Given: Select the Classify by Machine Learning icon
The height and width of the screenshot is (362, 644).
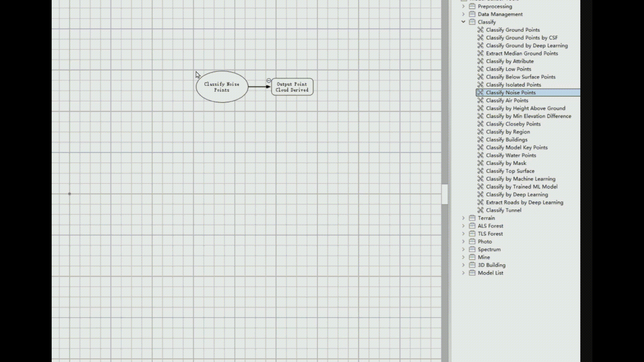Looking at the screenshot, I should (481, 179).
